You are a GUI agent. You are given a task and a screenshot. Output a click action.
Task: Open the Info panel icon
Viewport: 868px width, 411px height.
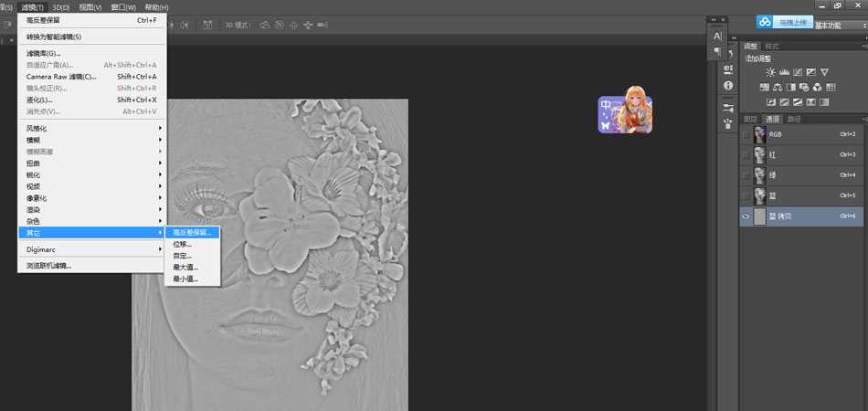(x=728, y=86)
